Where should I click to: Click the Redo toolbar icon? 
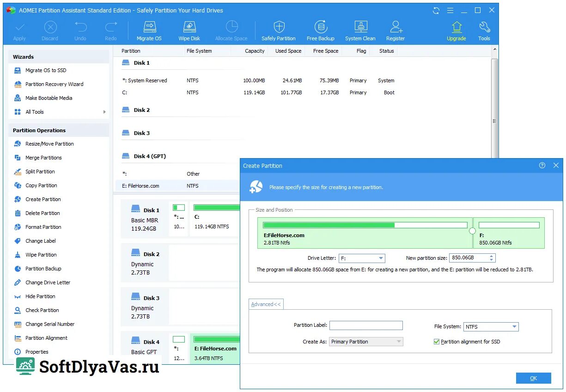click(x=111, y=31)
